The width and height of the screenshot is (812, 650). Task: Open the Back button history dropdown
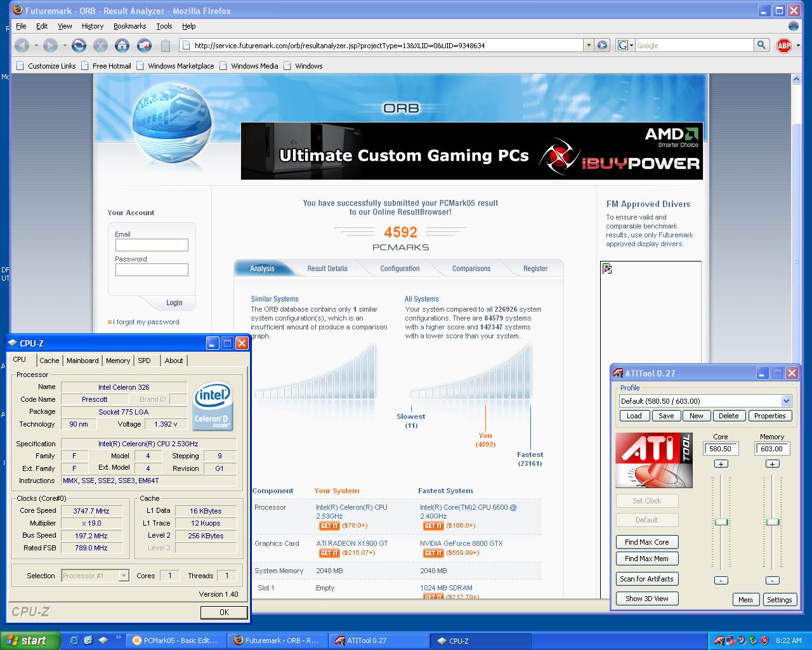[x=36, y=46]
